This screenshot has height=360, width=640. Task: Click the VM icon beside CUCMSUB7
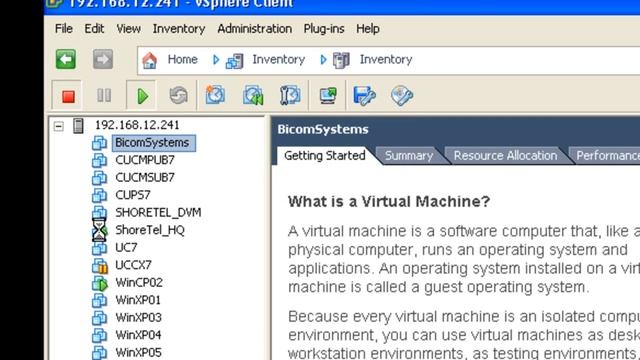tap(99, 178)
